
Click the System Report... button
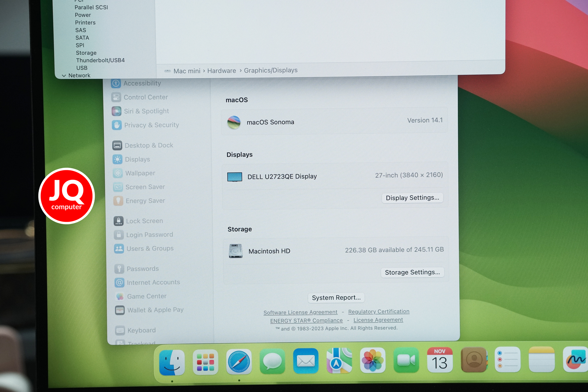pos(336,298)
